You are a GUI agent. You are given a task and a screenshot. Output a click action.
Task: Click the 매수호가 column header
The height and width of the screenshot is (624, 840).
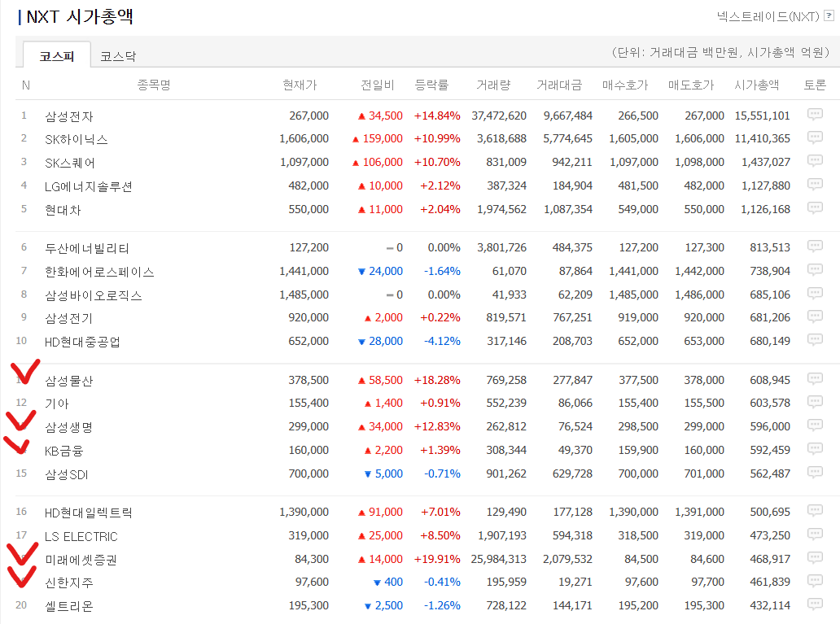(x=625, y=85)
